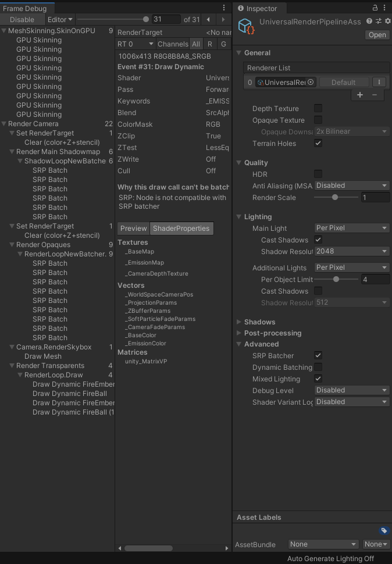Screen dimensions: 392x564
Task: Toggle Main Light Cast Shadows
Action: 318,240
